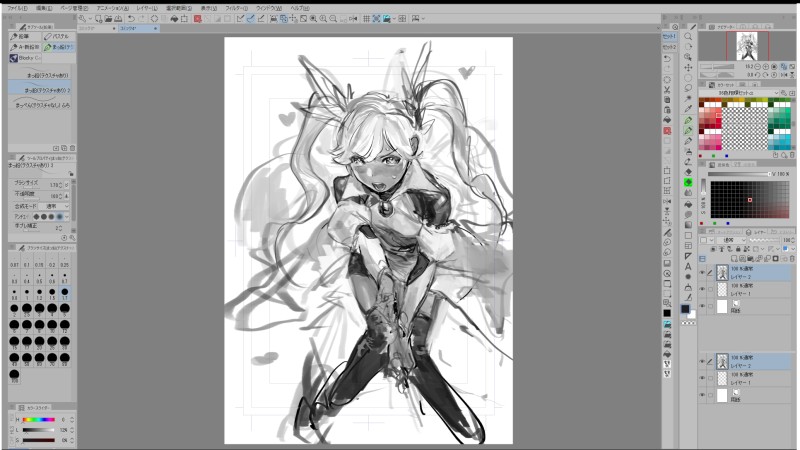Select the まっぺん(テクスチャなし) brush
This screenshot has width=800, height=450.
click(x=40, y=104)
